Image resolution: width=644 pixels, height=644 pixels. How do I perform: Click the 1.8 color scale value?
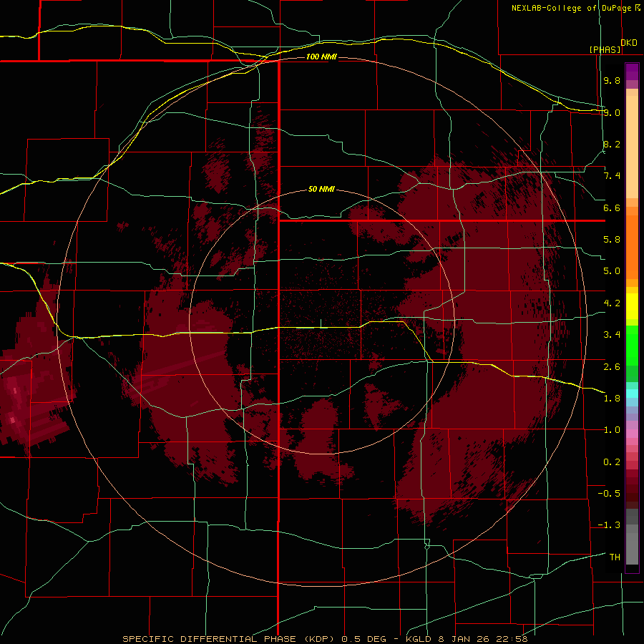tap(612, 399)
